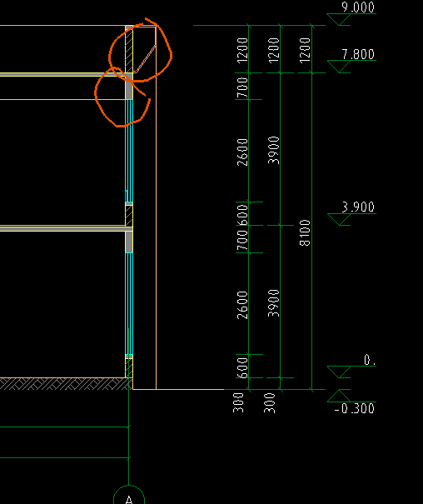
Task: Select the 700 dimension just below 7.800 level
Action: pos(242,87)
